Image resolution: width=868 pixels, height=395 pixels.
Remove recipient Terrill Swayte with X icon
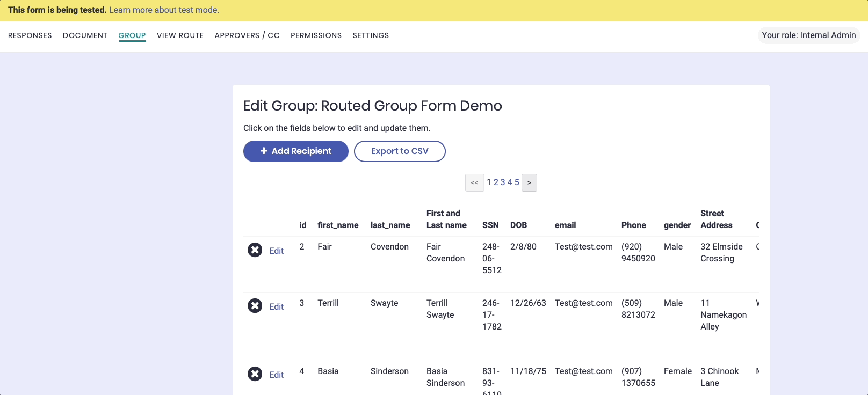[x=255, y=306]
